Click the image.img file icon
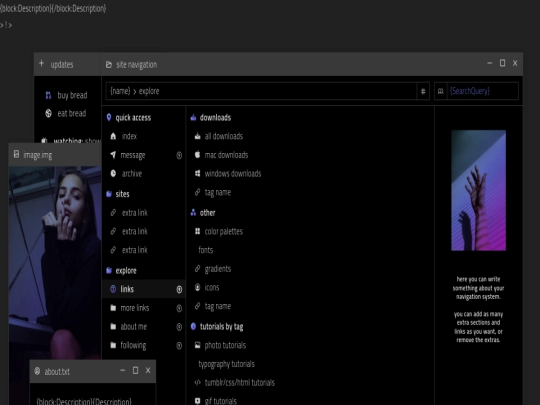The image size is (540, 405). tap(16, 154)
